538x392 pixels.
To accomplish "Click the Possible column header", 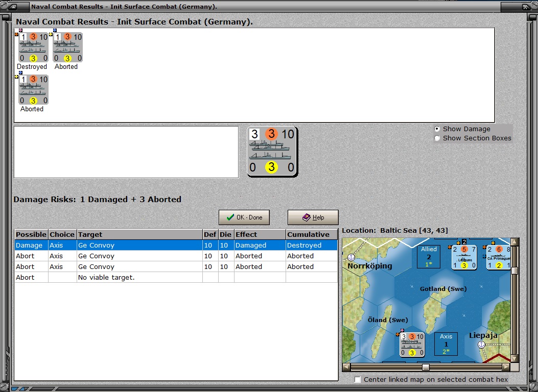I will pyautogui.click(x=31, y=234).
